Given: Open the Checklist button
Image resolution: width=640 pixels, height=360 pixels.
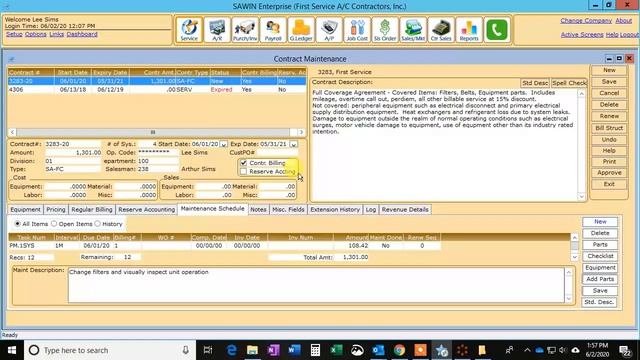Looking at the screenshot, I should pos(600,256).
